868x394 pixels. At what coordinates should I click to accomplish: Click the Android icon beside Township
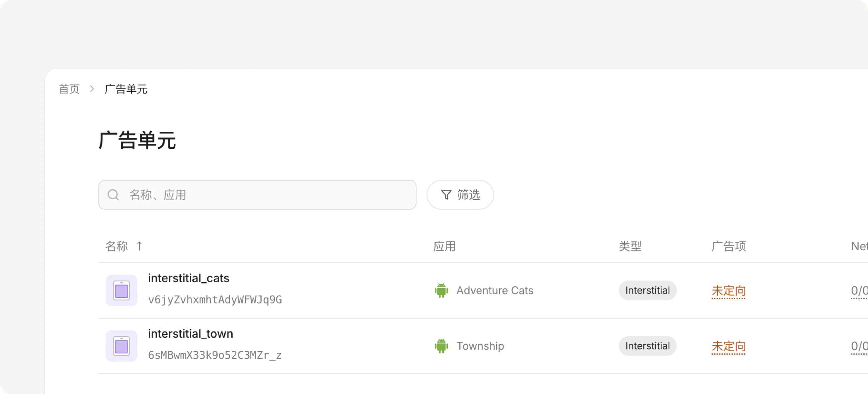[441, 346]
